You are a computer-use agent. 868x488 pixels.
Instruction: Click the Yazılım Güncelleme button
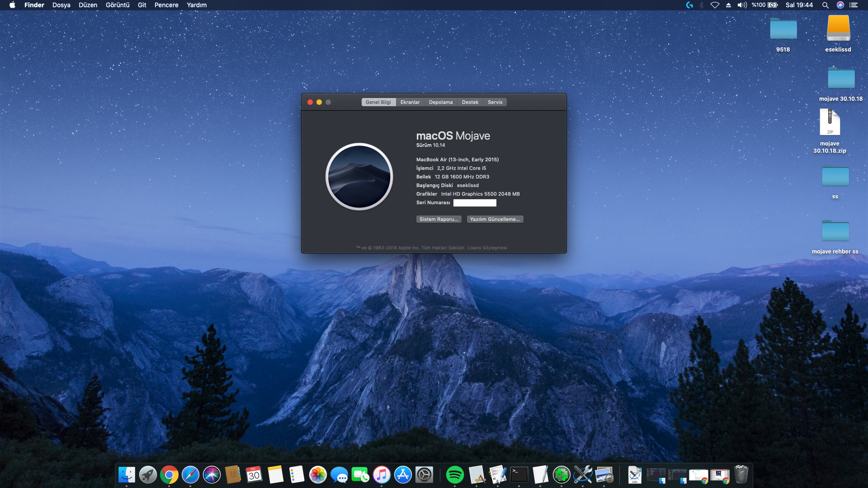pyautogui.click(x=495, y=219)
